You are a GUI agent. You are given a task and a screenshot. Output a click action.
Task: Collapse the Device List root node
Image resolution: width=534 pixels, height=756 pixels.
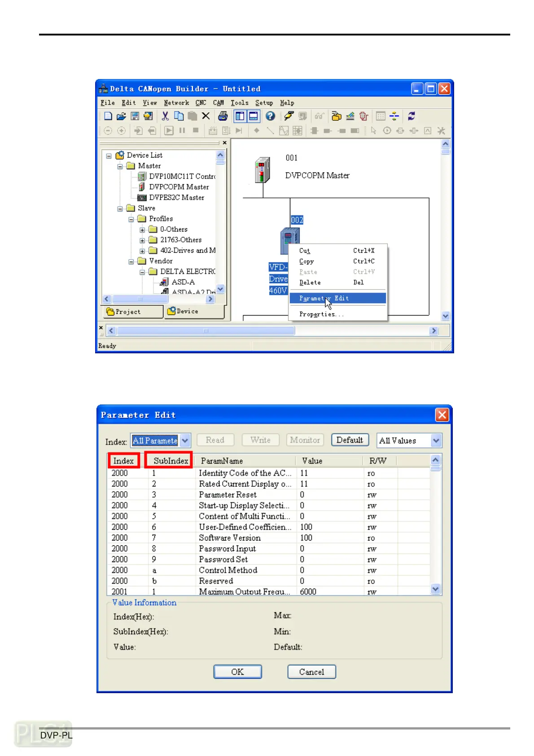click(x=109, y=156)
